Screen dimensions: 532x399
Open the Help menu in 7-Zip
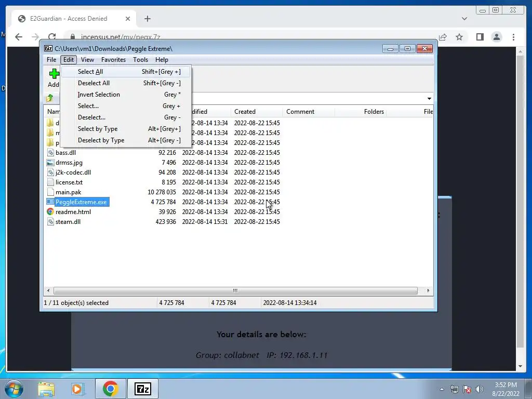(x=162, y=60)
